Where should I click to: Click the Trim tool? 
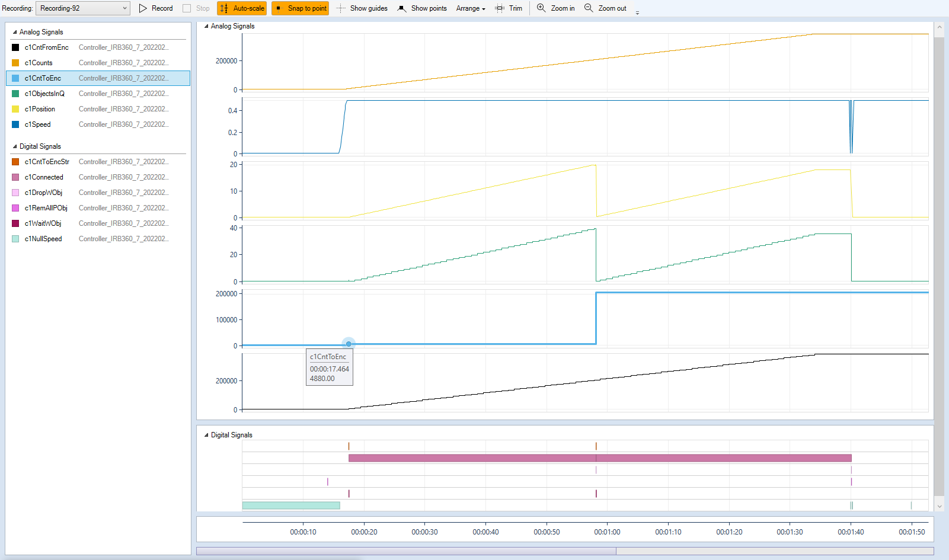509,8
